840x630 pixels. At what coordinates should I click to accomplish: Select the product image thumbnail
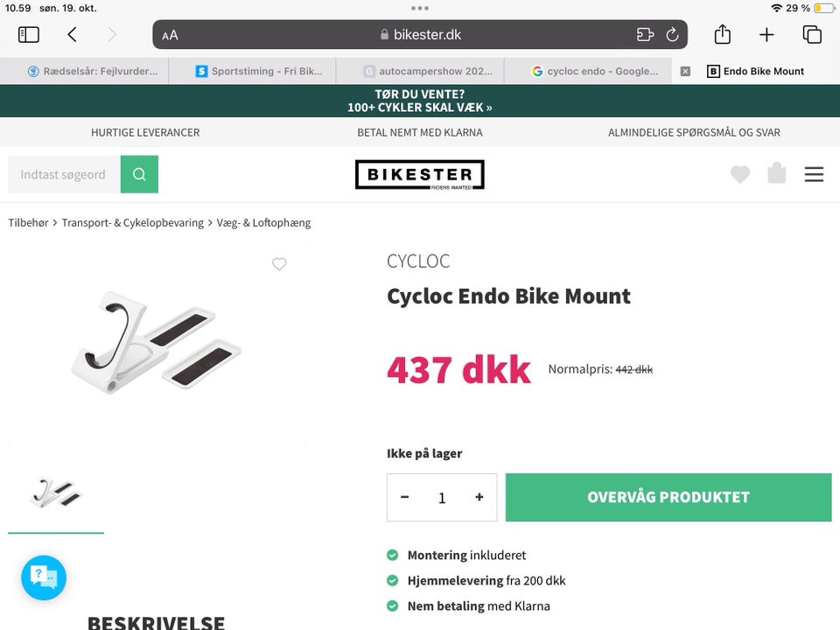point(56,493)
